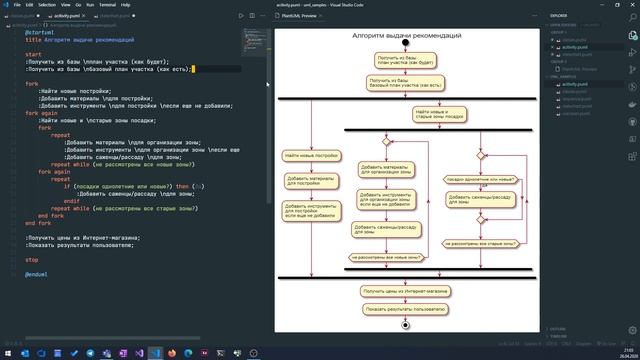Click the breadcrumb activity.puml item

point(24,25)
